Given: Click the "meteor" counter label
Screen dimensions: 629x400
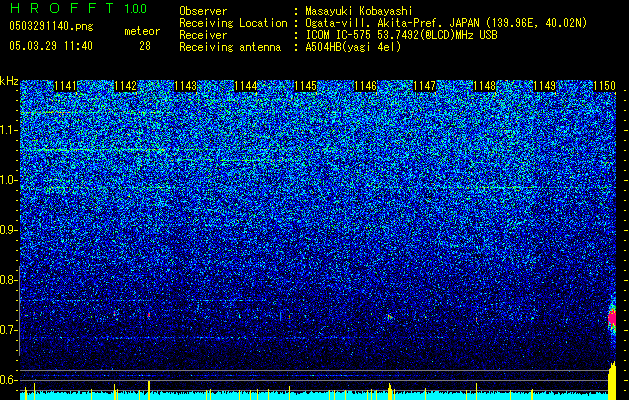Looking at the screenshot, I should tap(142, 31).
